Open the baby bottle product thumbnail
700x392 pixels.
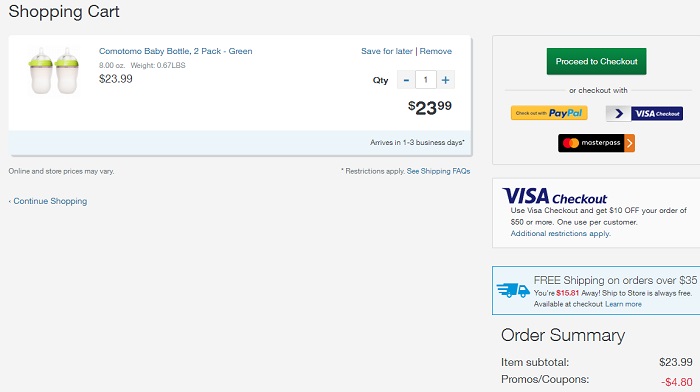click(x=54, y=71)
